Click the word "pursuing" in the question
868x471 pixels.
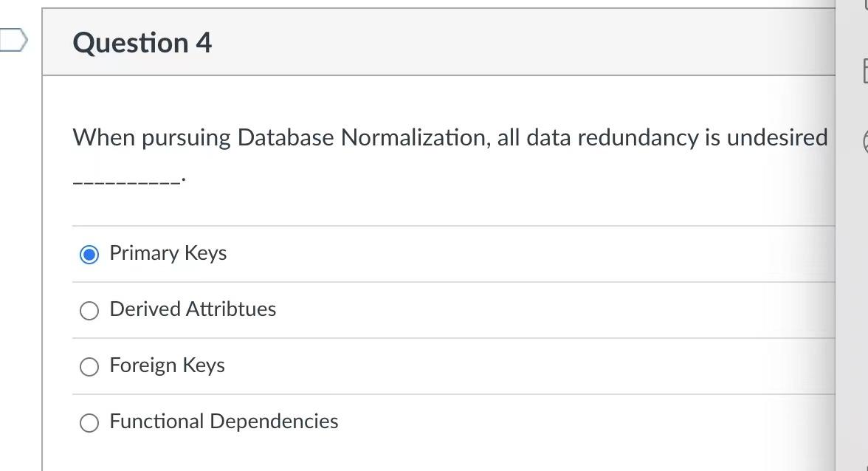186,138
